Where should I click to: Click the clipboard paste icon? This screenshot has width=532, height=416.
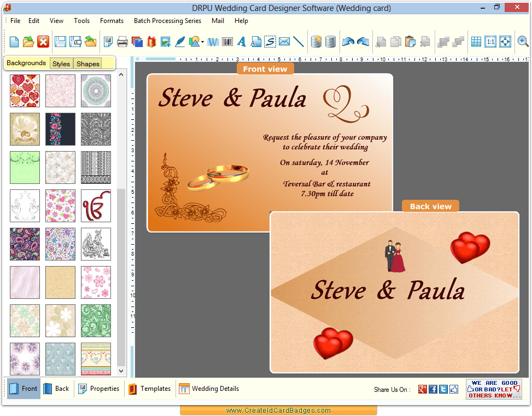(410, 42)
